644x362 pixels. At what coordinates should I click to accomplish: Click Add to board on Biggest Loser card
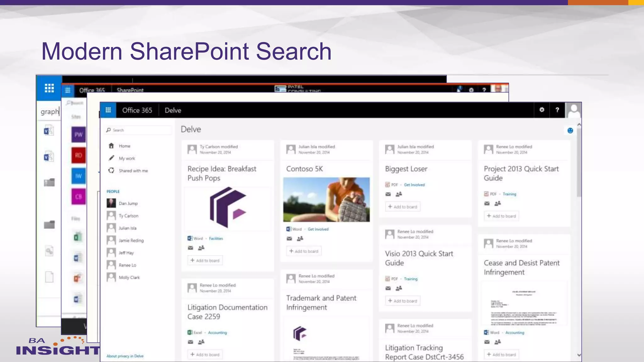point(402,207)
